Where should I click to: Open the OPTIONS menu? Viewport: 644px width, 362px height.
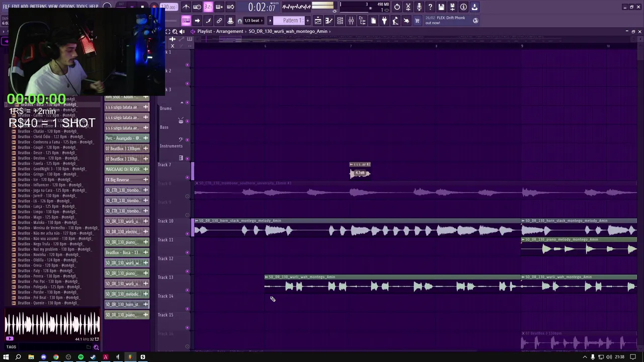[x=67, y=7]
